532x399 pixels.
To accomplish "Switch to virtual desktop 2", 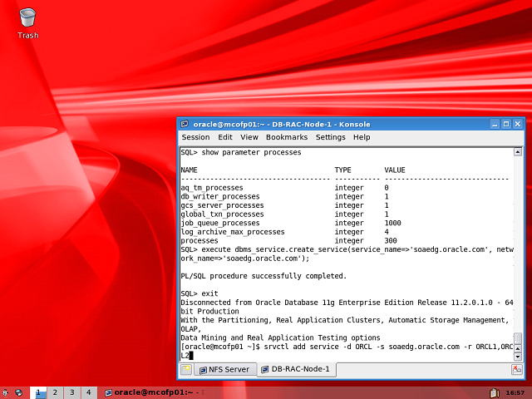I will pyautogui.click(x=54, y=392).
